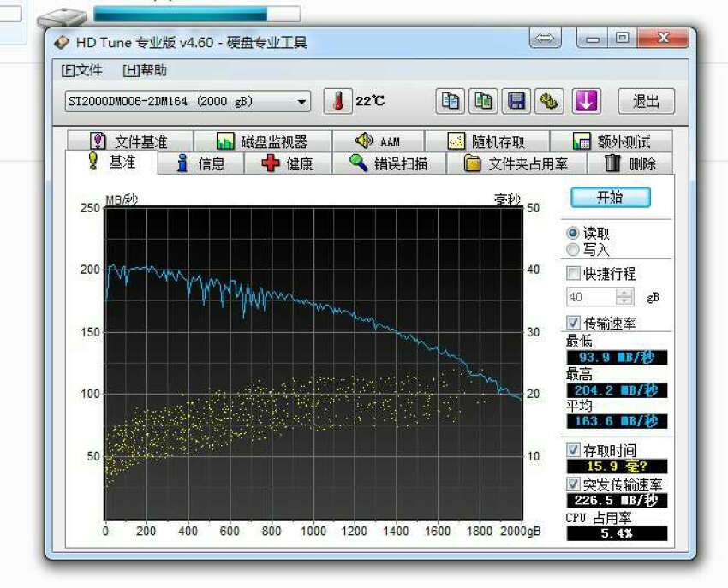Image resolution: width=728 pixels, height=588 pixels.
Task: Click the drive icon above HD Tune window
Action: (62, 18)
